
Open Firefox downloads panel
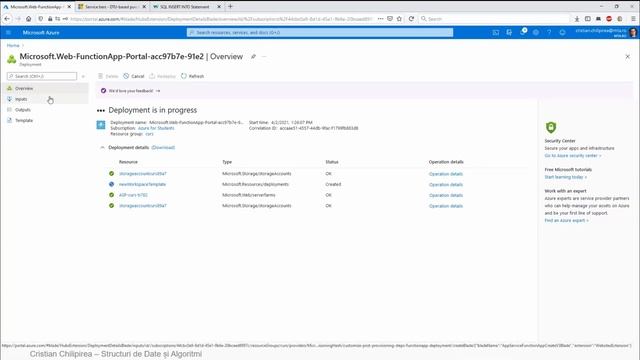pos(577,19)
